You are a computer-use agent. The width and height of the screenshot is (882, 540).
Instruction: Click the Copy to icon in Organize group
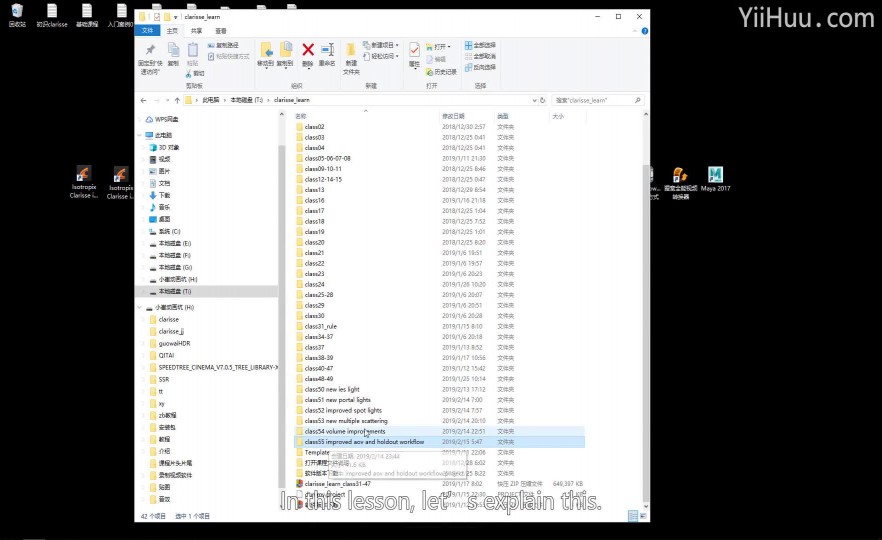(286, 50)
